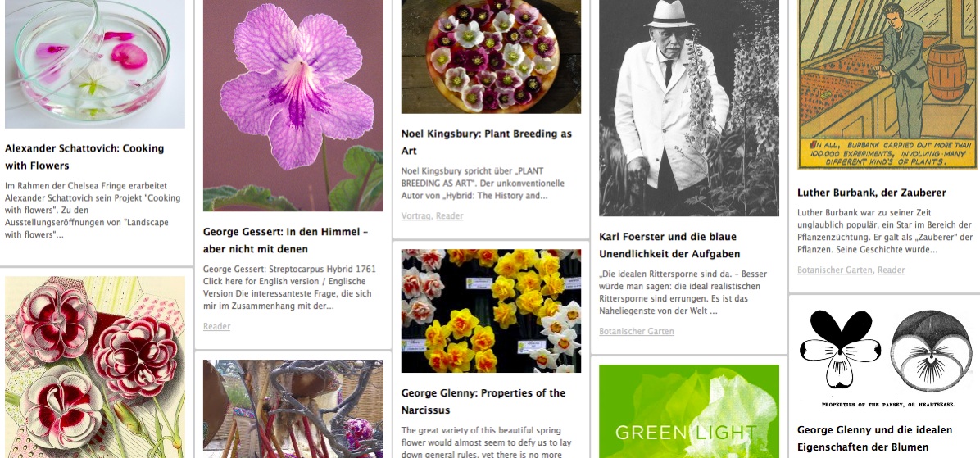Viewport: 980px width, 458px height.
Task: Open the pansy diagram illustration
Action: tap(887, 358)
